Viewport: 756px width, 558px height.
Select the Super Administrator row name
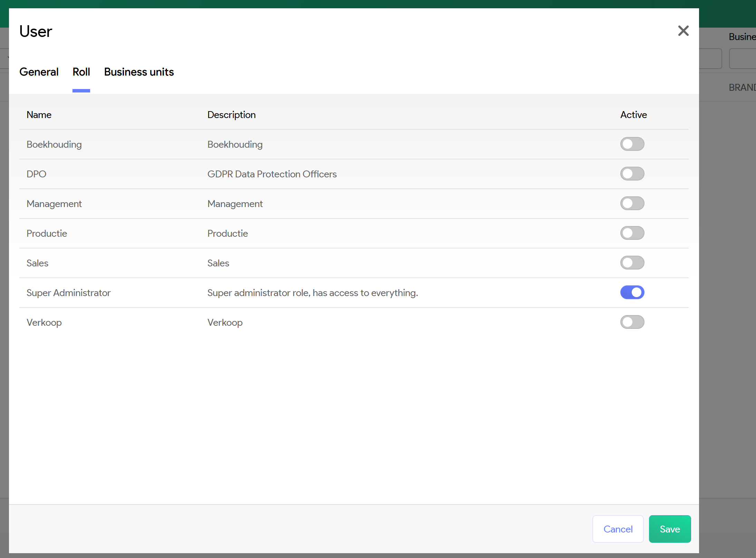click(68, 293)
